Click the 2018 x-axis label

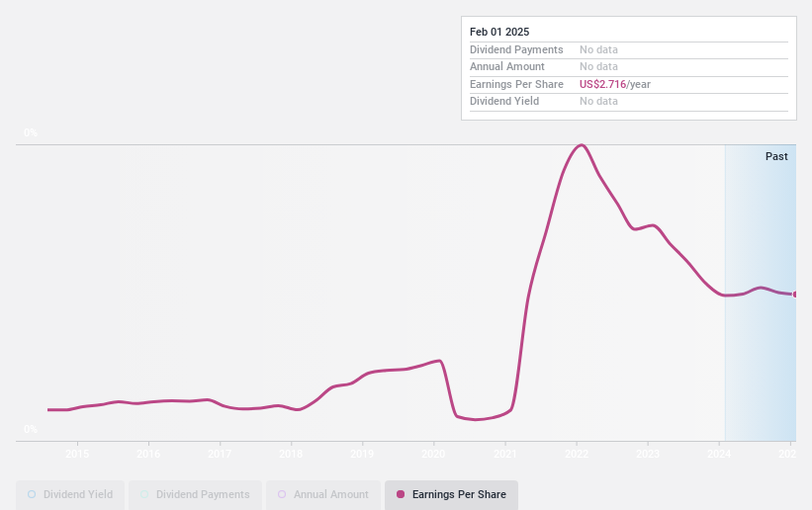[291, 454]
